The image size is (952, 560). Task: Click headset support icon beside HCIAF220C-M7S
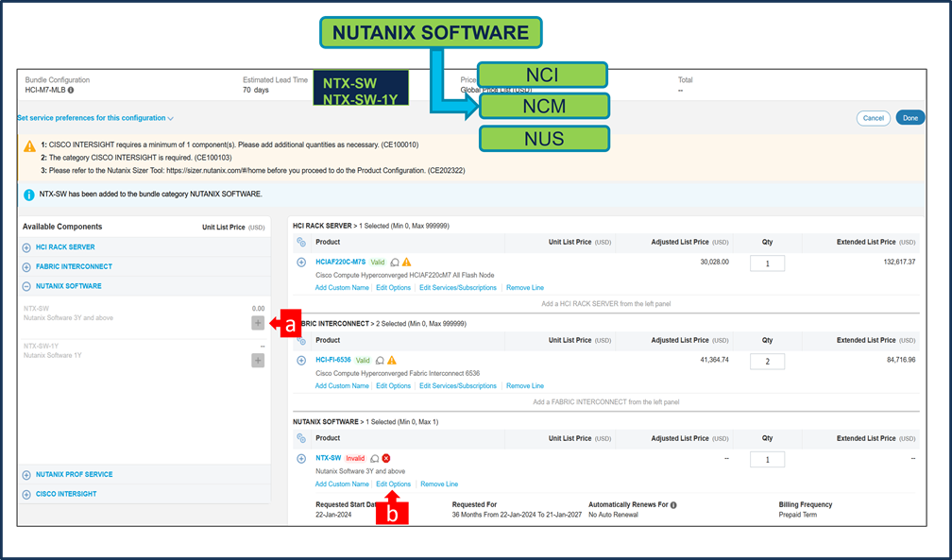(x=395, y=263)
